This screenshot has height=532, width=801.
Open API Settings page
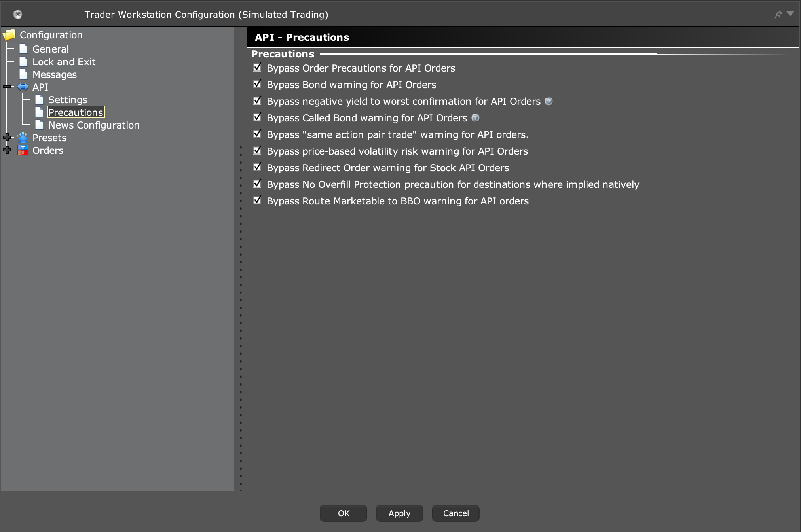click(68, 100)
